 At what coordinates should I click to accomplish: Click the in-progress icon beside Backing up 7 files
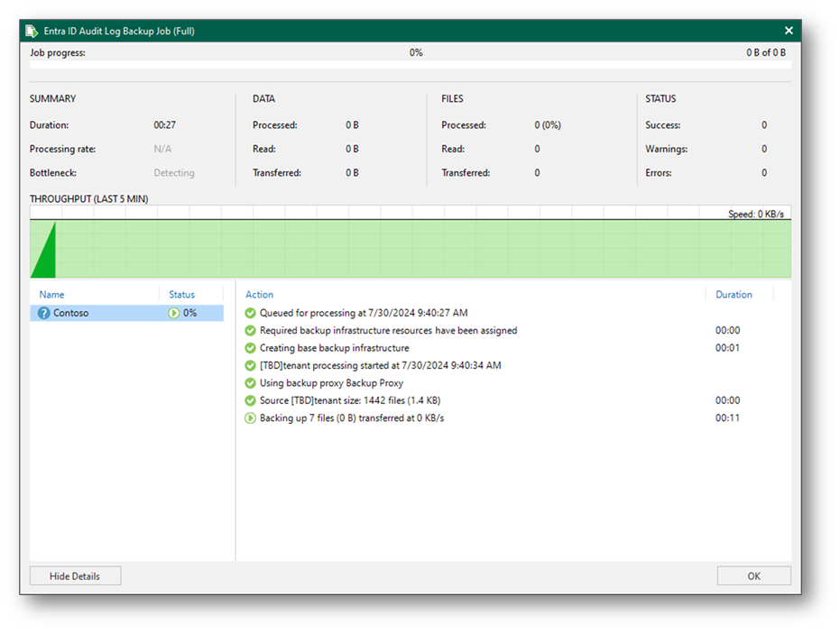point(251,418)
